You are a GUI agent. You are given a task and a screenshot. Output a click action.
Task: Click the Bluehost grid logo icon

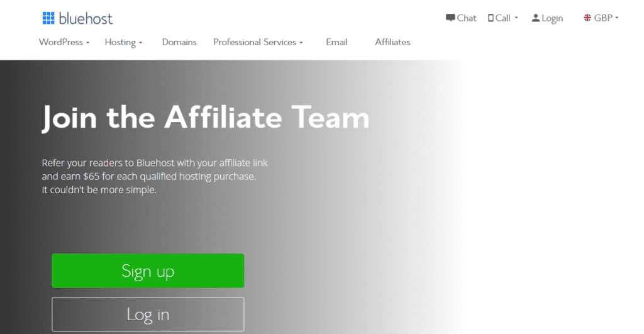click(48, 18)
